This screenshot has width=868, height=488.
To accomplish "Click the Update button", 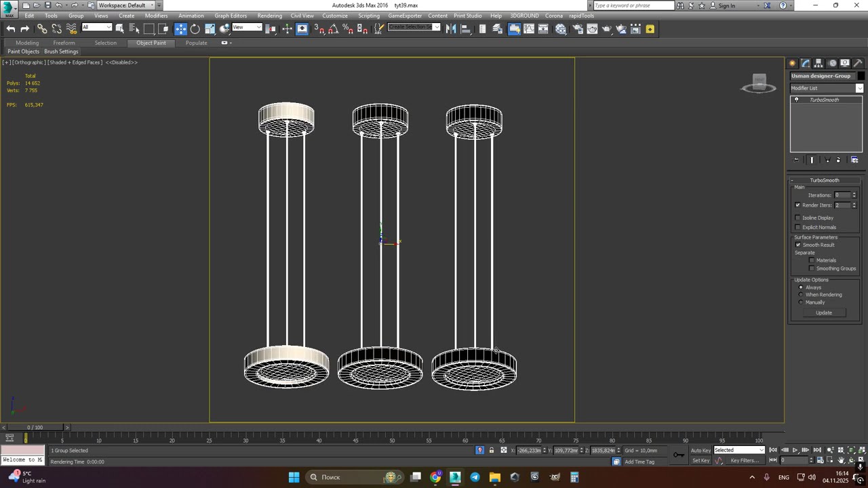I will pyautogui.click(x=824, y=312).
